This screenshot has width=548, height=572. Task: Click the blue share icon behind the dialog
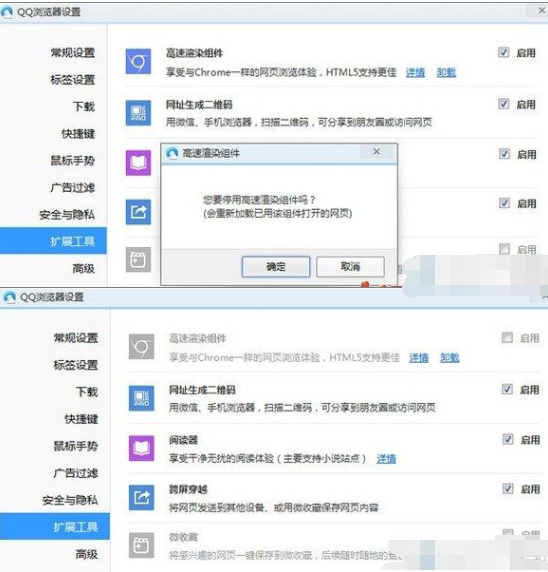point(138,212)
